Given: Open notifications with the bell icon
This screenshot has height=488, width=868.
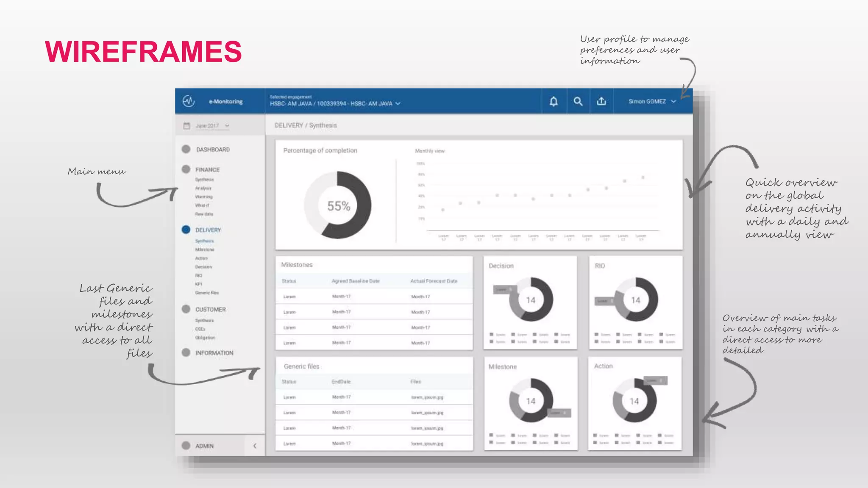Looking at the screenshot, I should click(x=554, y=101).
